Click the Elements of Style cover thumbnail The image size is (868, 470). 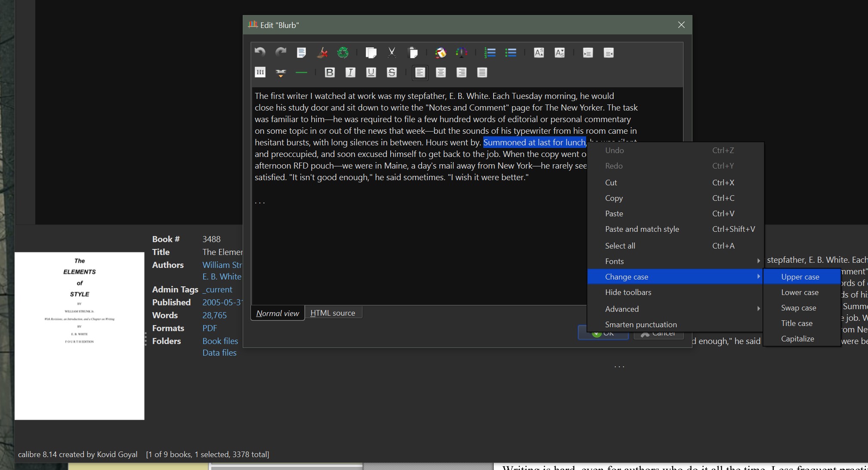tap(80, 336)
